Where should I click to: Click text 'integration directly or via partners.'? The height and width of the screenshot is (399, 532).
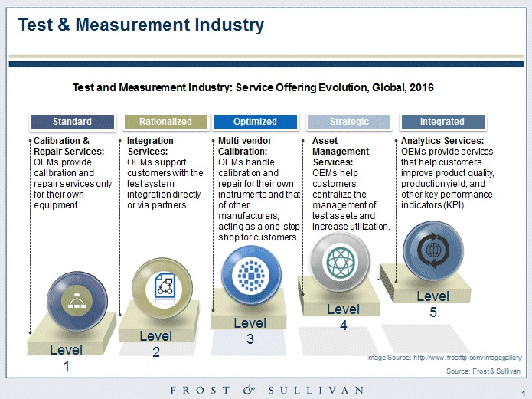tap(164, 200)
